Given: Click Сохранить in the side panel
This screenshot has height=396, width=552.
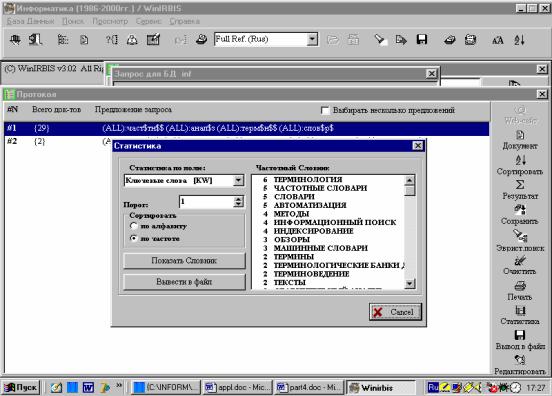Looking at the screenshot, I should pyautogui.click(x=520, y=215).
